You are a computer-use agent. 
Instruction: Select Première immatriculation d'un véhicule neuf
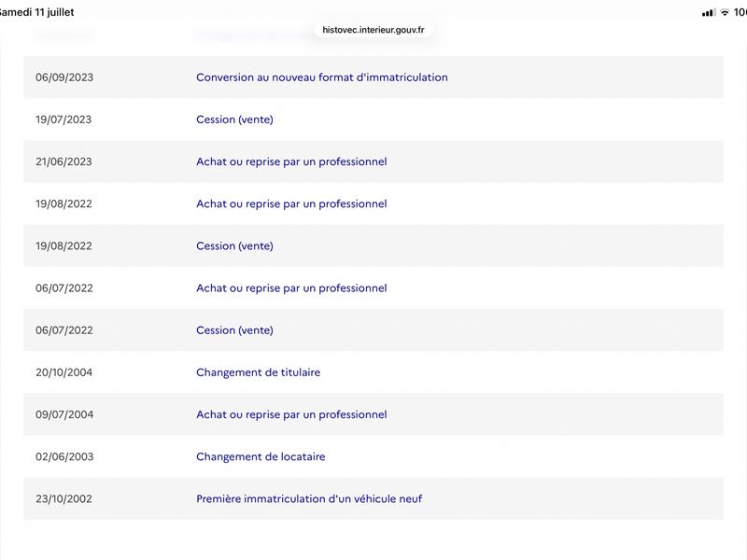click(309, 499)
